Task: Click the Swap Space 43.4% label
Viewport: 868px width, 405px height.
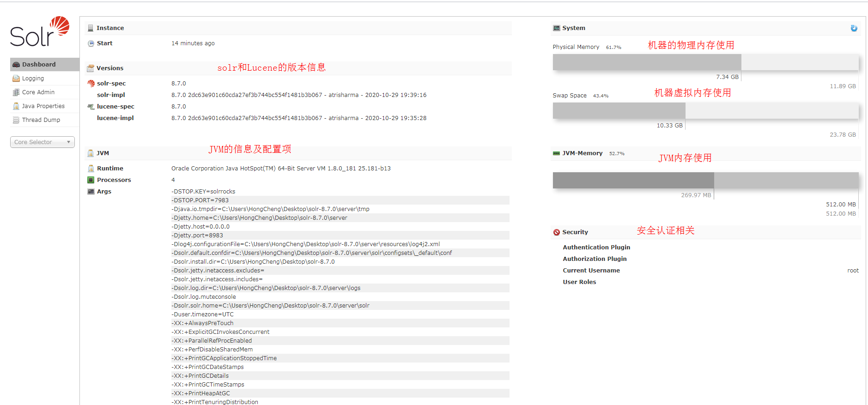Action: 580,96
